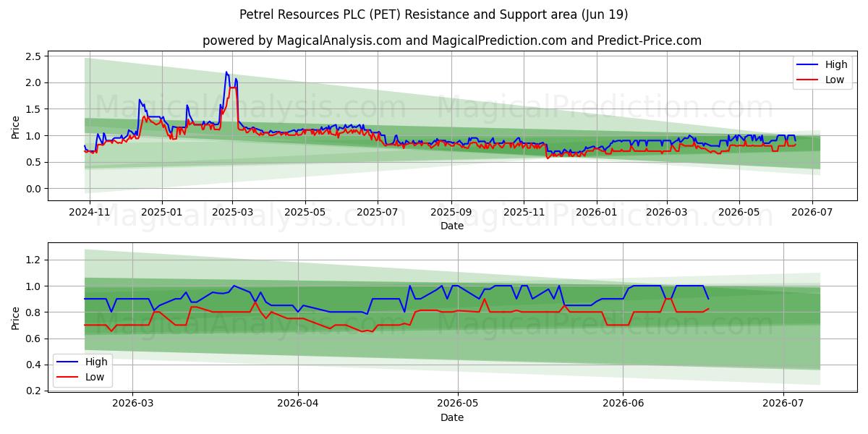
Task: Click the '2025-03' x-axis label
Action: pos(232,213)
